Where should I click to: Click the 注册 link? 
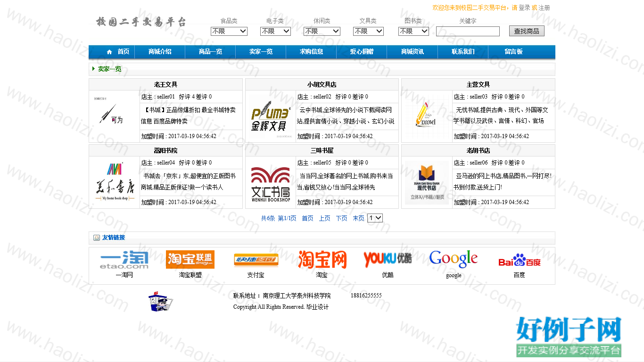(544, 8)
